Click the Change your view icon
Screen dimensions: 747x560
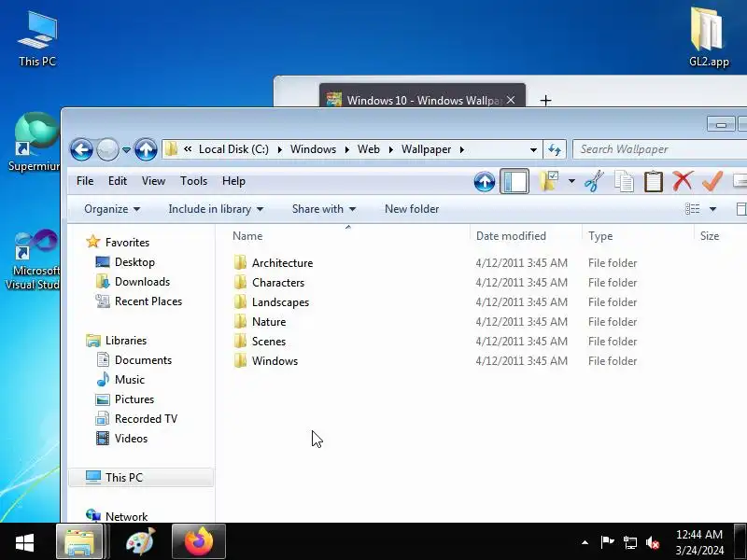click(692, 209)
